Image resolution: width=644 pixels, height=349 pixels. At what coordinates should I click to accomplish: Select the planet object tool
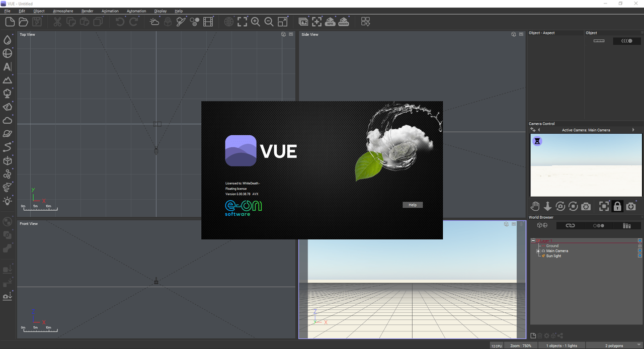click(x=8, y=134)
